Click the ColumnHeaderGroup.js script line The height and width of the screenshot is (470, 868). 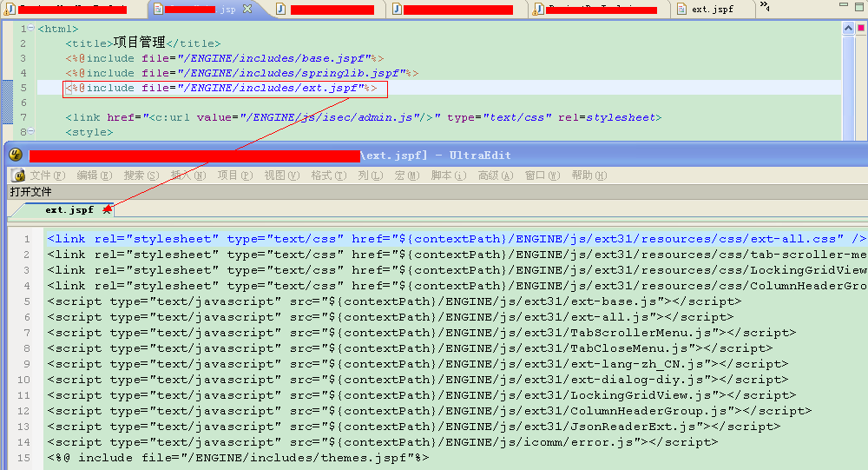coord(429,411)
